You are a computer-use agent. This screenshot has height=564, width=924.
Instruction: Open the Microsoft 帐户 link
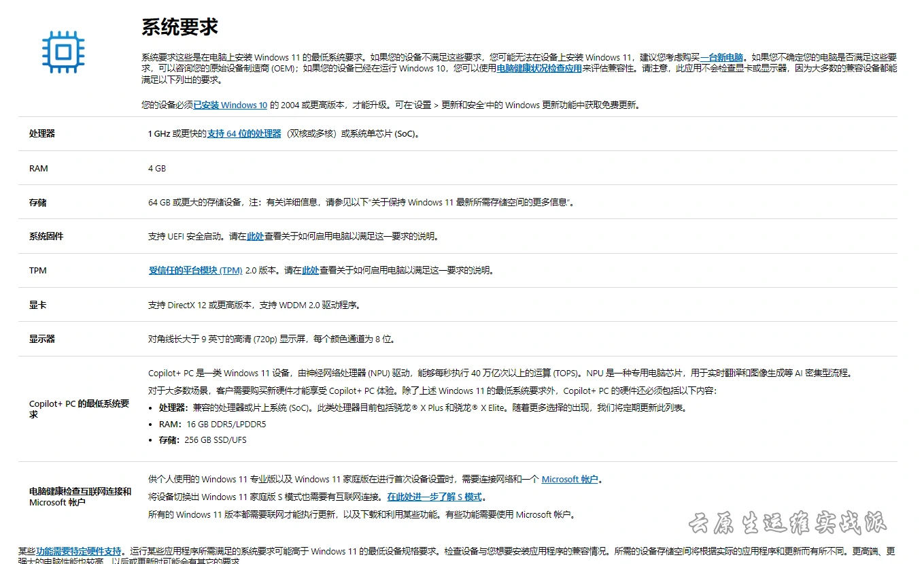570,479
